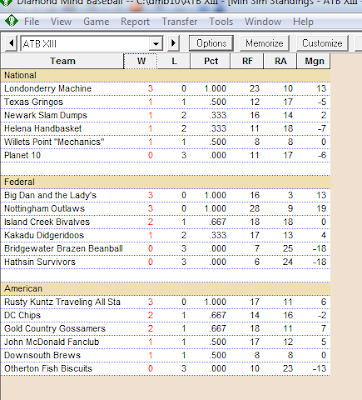Select the National division header row
362x400 pixels.
coord(166,75)
